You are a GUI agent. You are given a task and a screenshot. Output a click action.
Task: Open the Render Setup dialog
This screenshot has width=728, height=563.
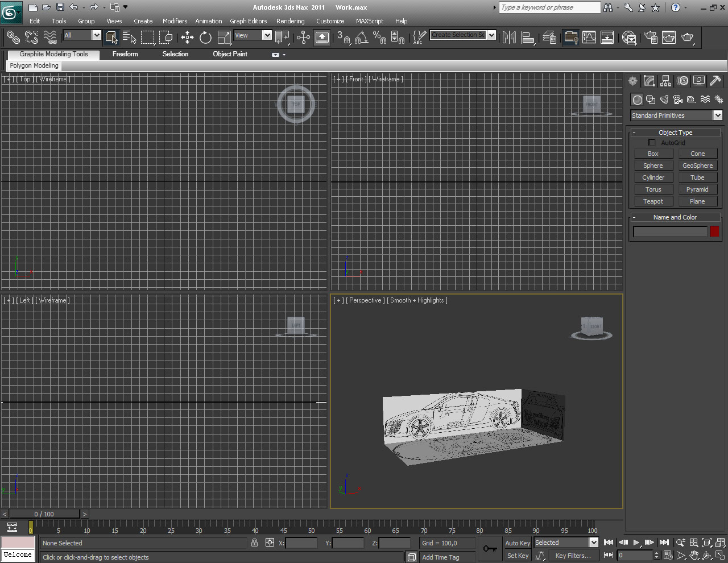click(651, 38)
